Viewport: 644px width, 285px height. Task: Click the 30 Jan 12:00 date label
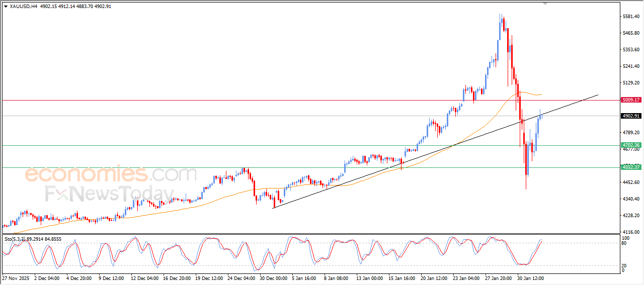click(530, 278)
